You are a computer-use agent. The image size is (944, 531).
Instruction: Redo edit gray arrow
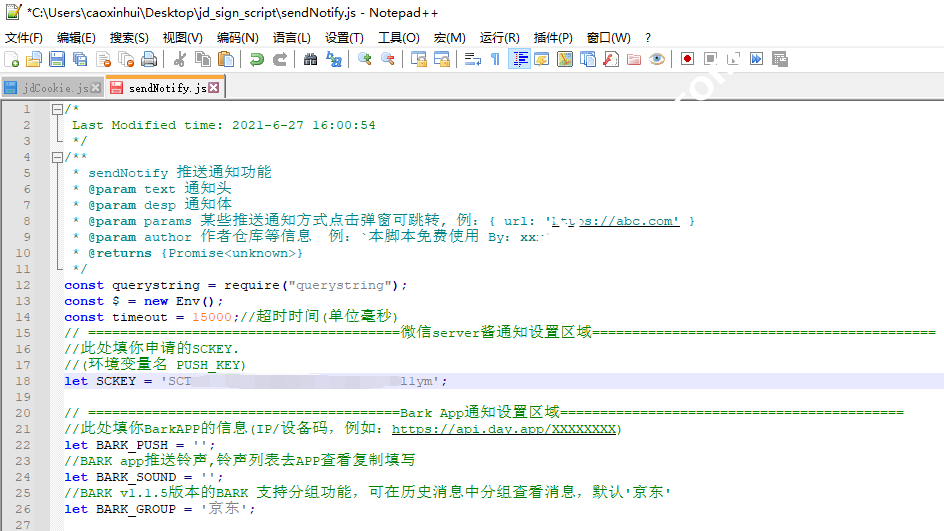pos(279,59)
